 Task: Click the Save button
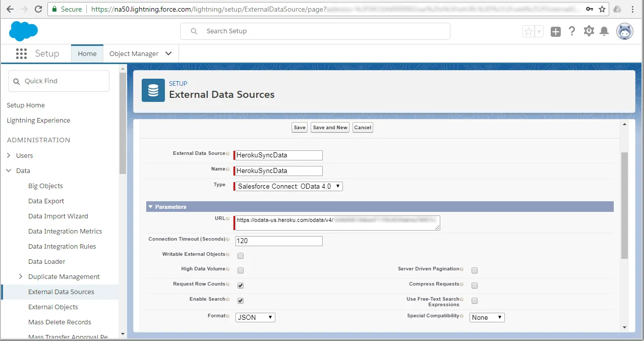click(x=300, y=128)
